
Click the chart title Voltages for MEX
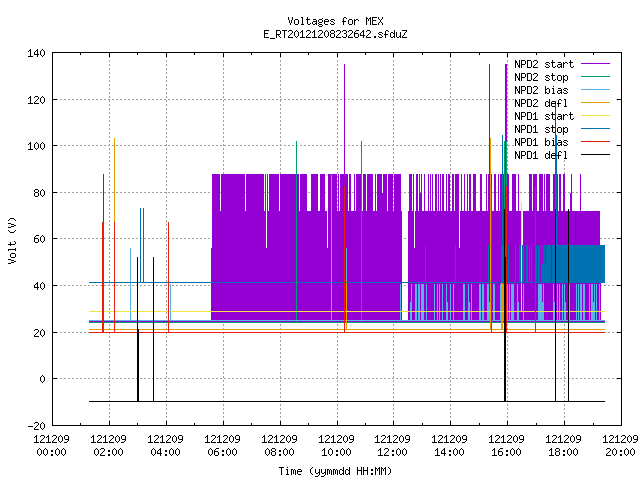(x=335, y=21)
